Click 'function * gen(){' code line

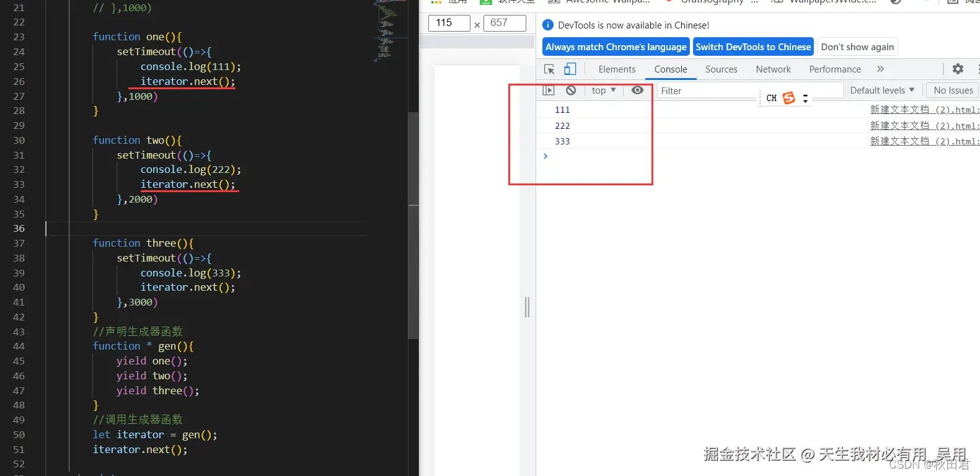143,346
